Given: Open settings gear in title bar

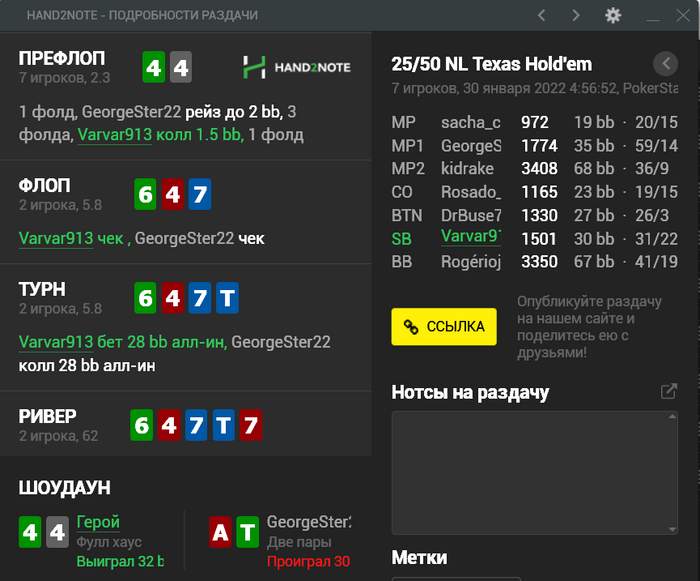Looking at the screenshot, I should [x=613, y=16].
